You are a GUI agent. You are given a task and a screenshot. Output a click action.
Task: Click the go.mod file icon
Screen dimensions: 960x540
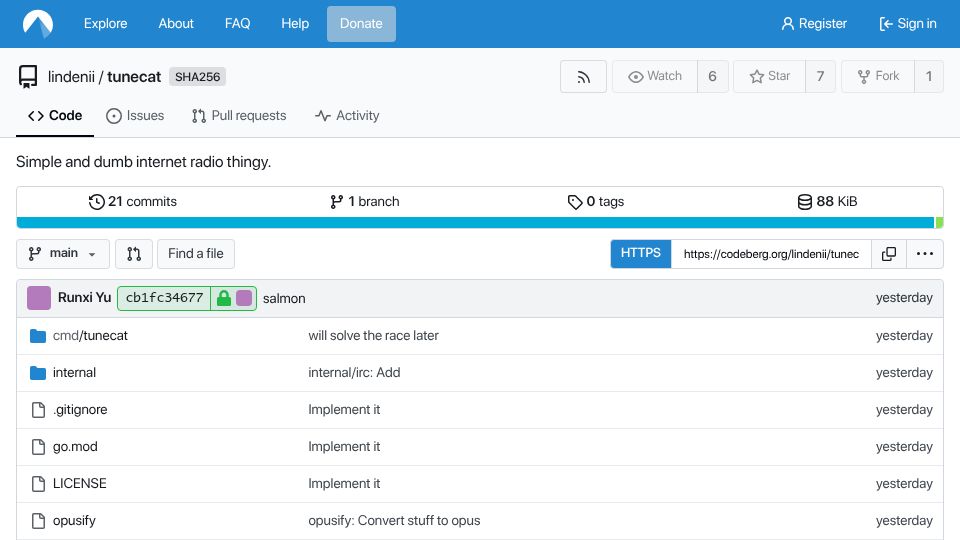tap(38, 447)
